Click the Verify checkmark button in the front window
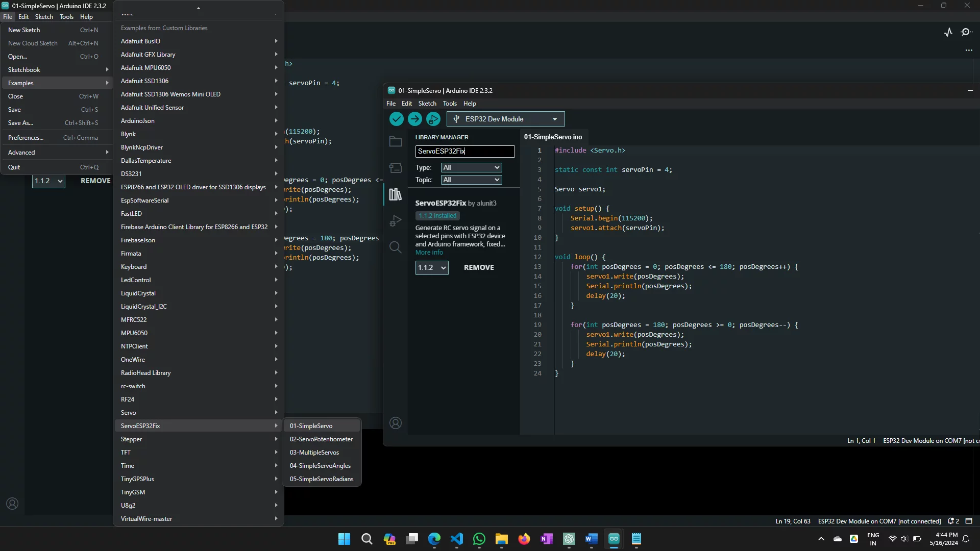Image resolution: width=980 pixels, height=551 pixels. tap(396, 119)
